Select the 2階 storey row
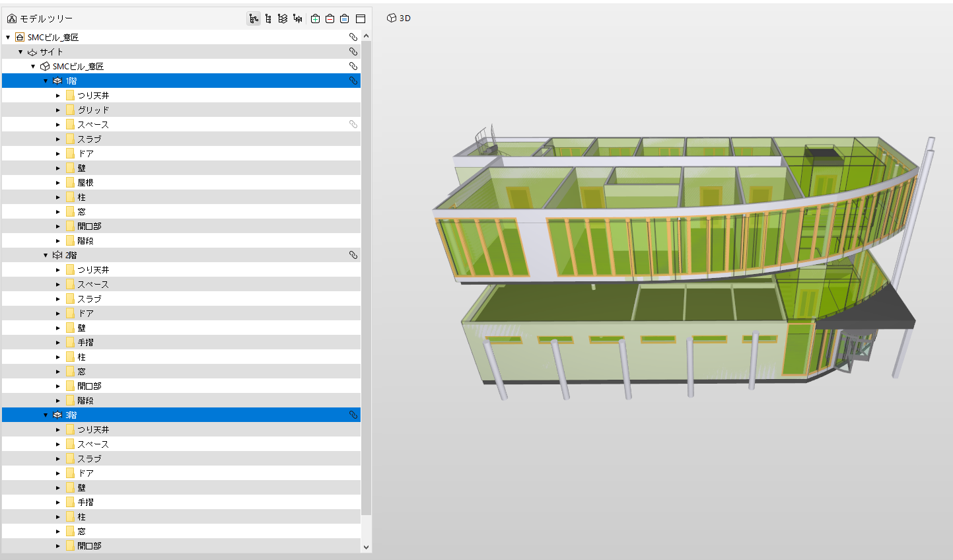The width and height of the screenshot is (953, 560). [x=181, y=255]
